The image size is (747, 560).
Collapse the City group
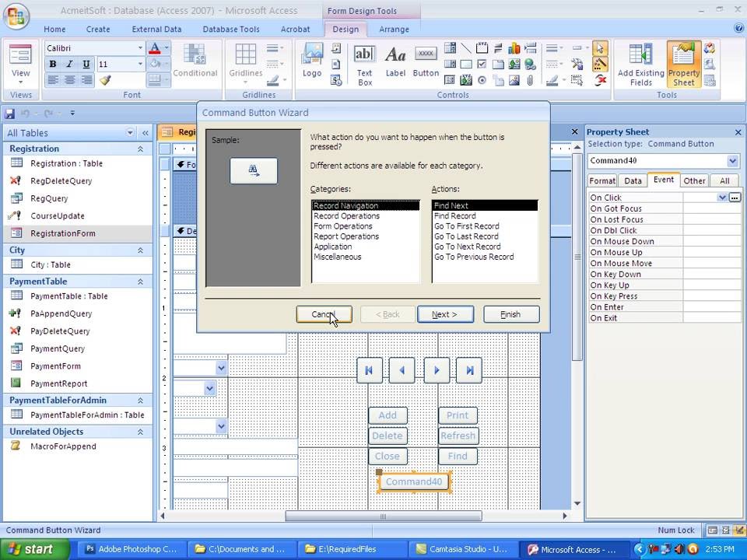[x=141, y=250]
